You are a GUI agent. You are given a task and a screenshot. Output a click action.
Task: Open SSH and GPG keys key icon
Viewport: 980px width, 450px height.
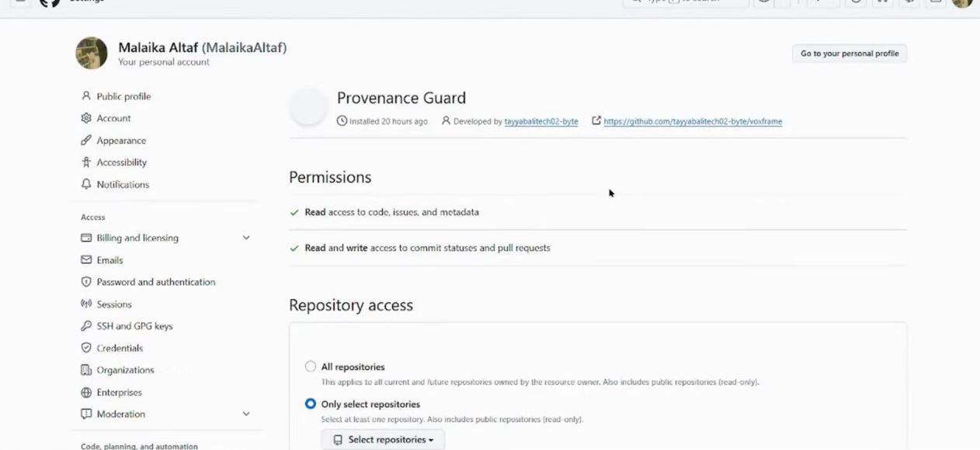coord(86,326)
